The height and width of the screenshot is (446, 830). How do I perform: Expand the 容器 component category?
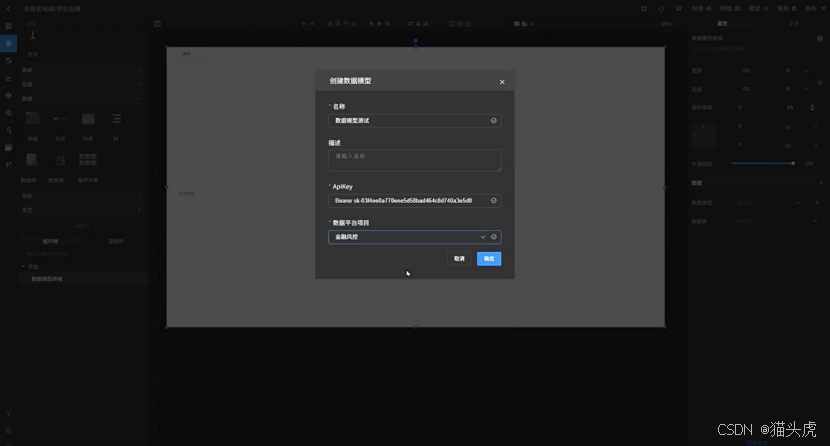(x=82, y=84)
